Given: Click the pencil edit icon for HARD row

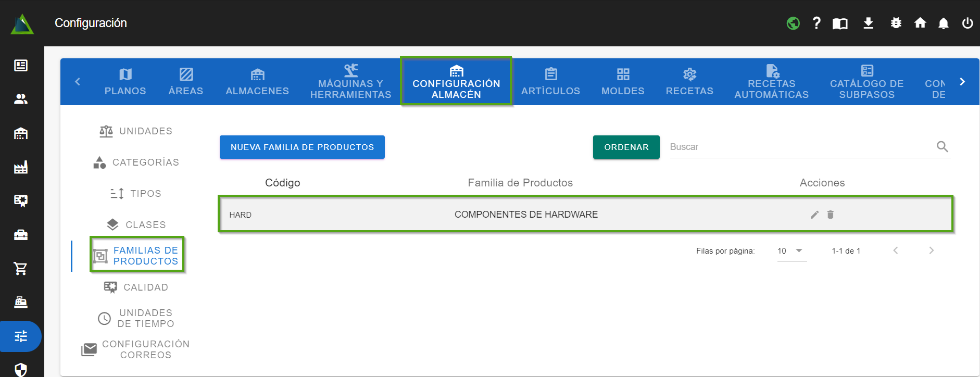Looking at the screenshot, I should (814, 215).
